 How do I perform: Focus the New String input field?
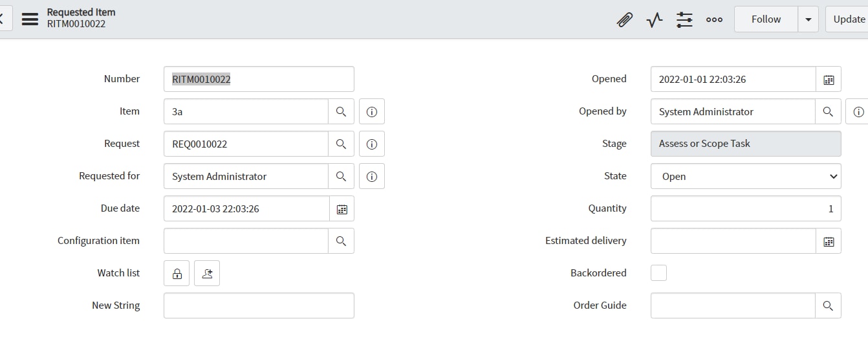259,306
